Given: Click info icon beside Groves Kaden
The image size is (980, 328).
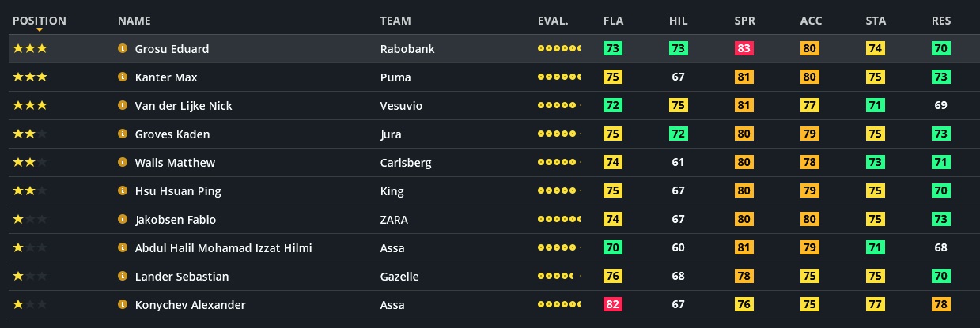Looking at the screenshot, I should tap(123, 134).
